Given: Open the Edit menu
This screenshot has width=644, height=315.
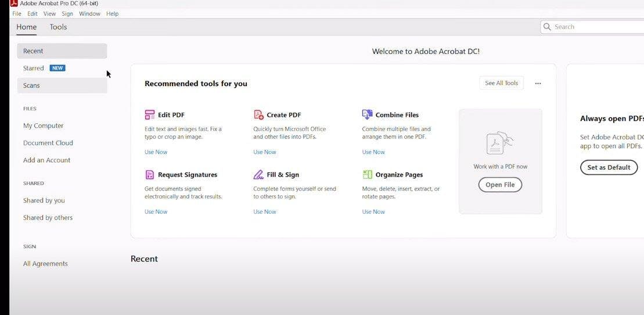Looking at the screenshot, I should 33,13.
